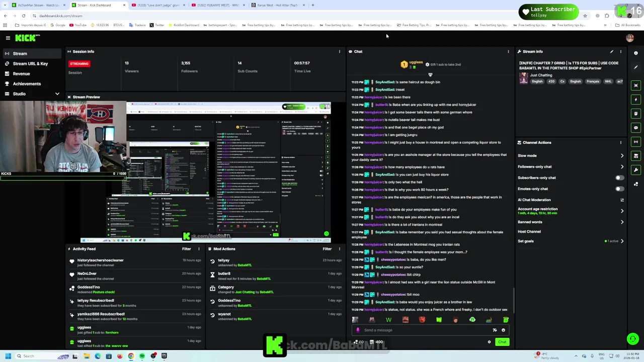Screen dimensions: 644x362
Task: Click the translate icon in chat input
Action: coord(495,330)
